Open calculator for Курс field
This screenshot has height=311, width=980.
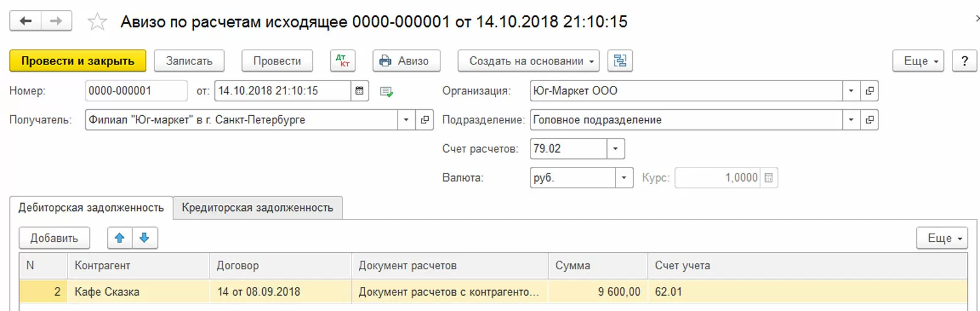(769, 178)
